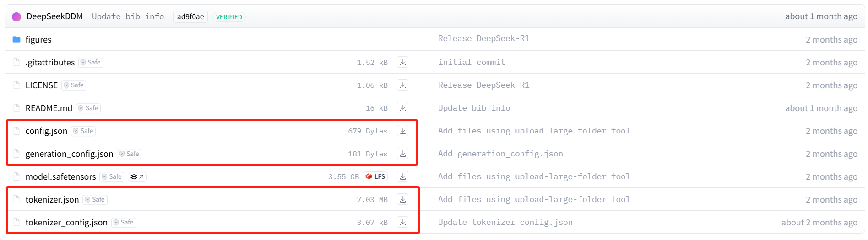Viewport: 868px width, 240px height.
Task: Open the LICENSE file
Action: [x=42, y=85]
